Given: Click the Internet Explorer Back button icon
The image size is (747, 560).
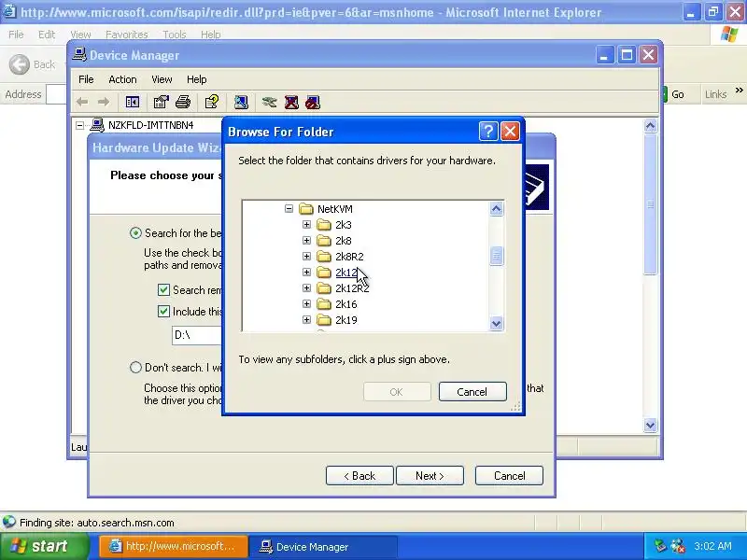Looking at the screenshot, I should [20, 64].
